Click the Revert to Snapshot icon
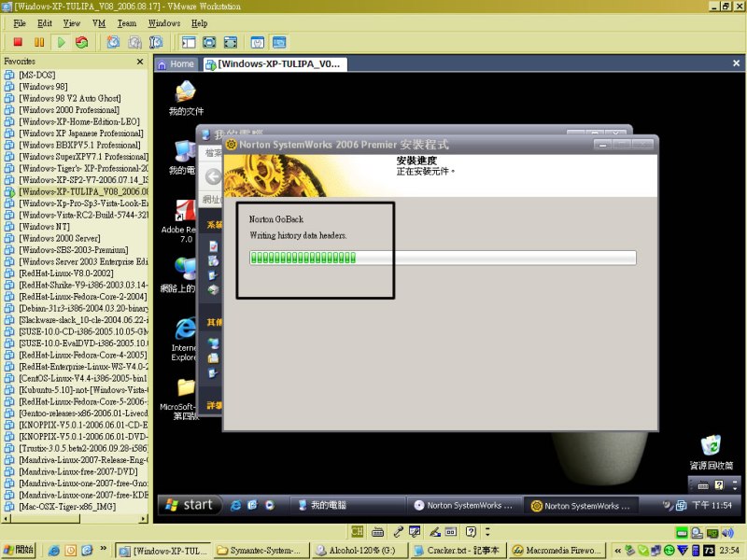The image size is (747, 560). coord(134,42)
